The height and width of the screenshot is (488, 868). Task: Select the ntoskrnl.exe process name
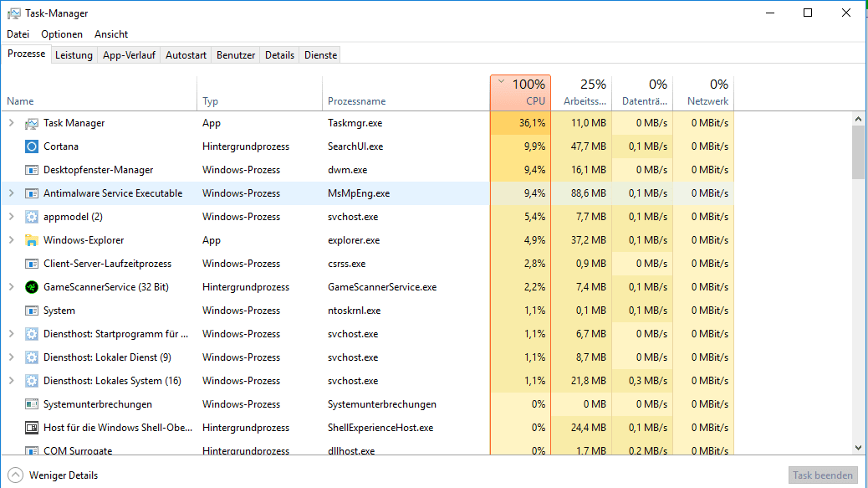coord(355,311)
